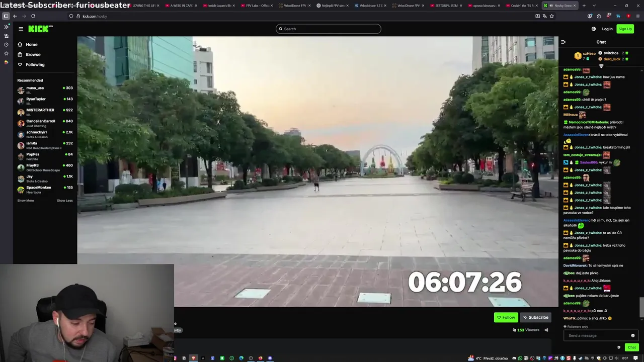
Task: Open recommended channel schneckyirl
Action: pos(45,134)
